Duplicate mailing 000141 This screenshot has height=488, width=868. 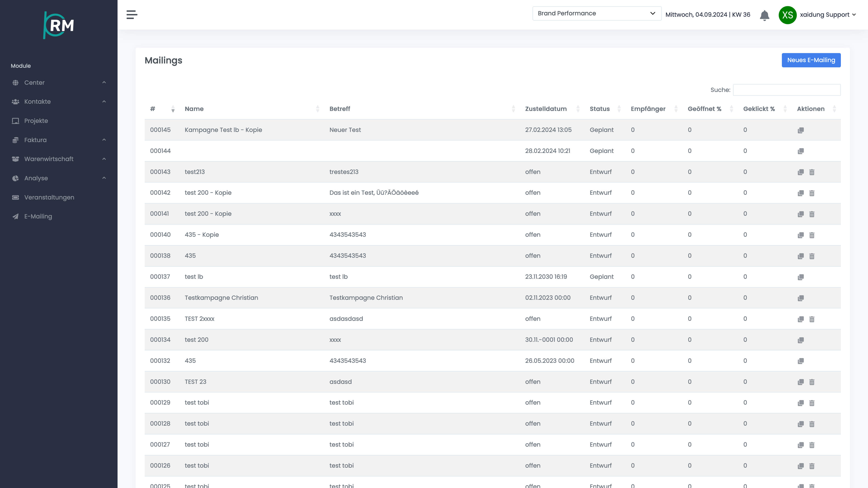(801, 214)
